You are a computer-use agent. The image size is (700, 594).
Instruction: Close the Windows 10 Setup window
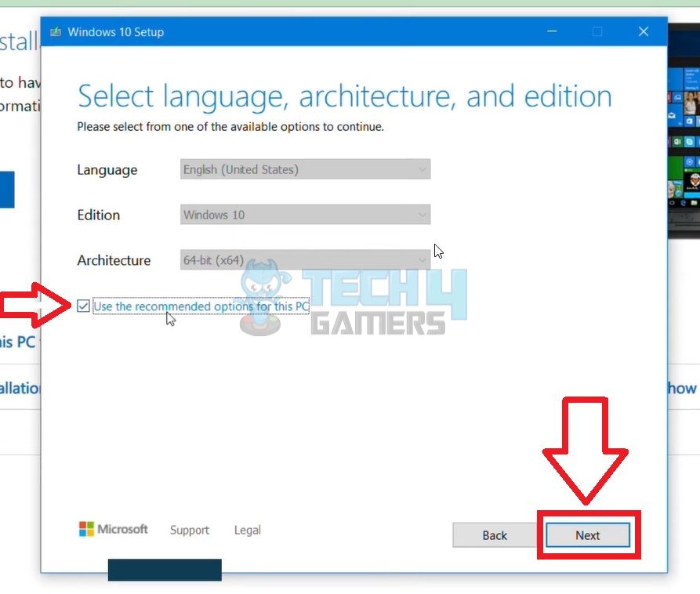644,31
